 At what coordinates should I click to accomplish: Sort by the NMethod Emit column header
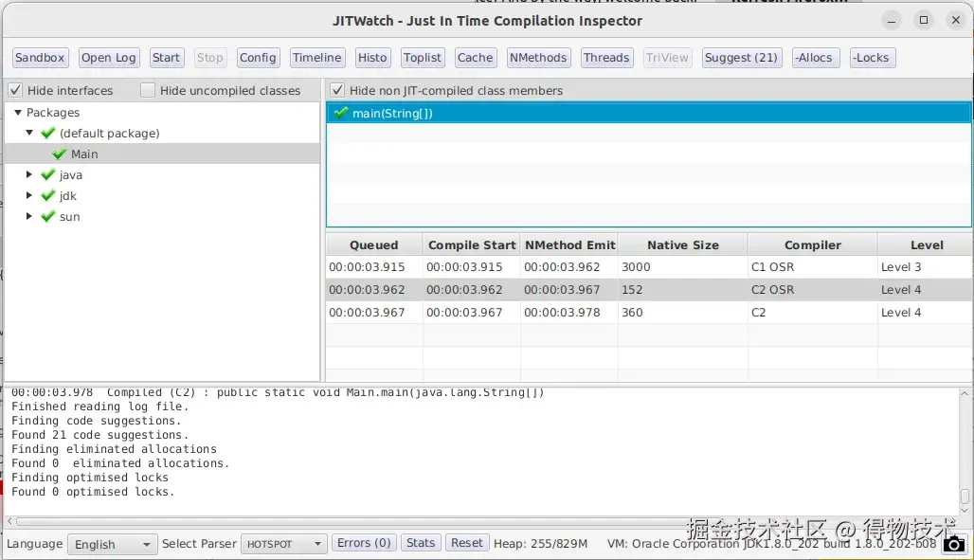pos(569,244)
